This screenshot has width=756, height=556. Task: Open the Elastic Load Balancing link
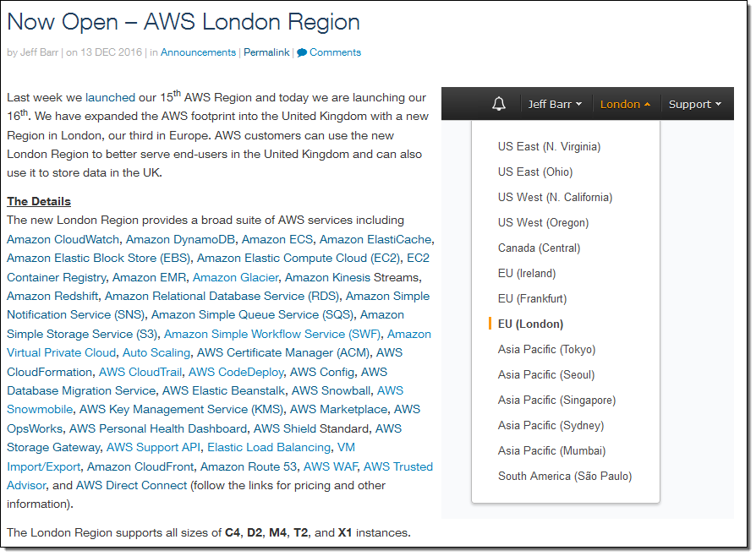click(x=269, y=448)
